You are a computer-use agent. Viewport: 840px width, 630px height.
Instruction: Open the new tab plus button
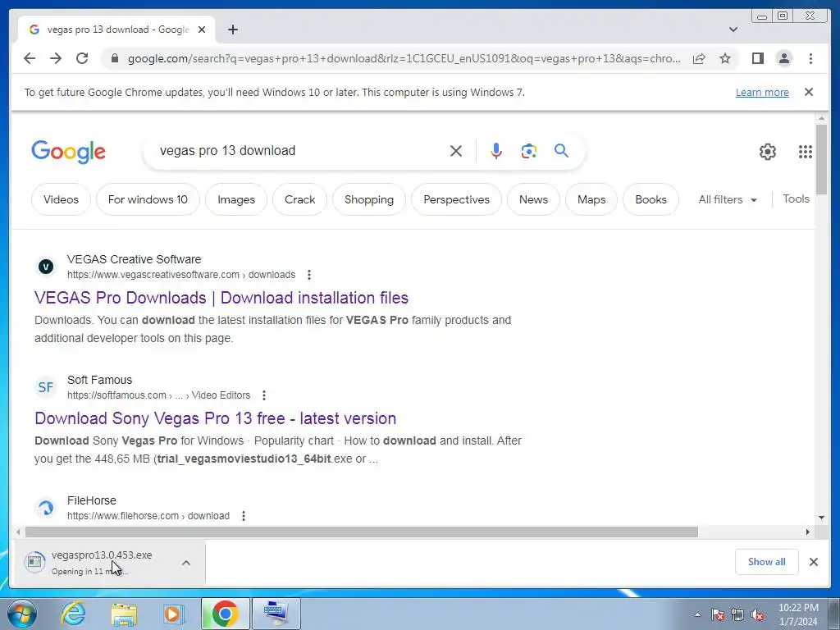232,30
